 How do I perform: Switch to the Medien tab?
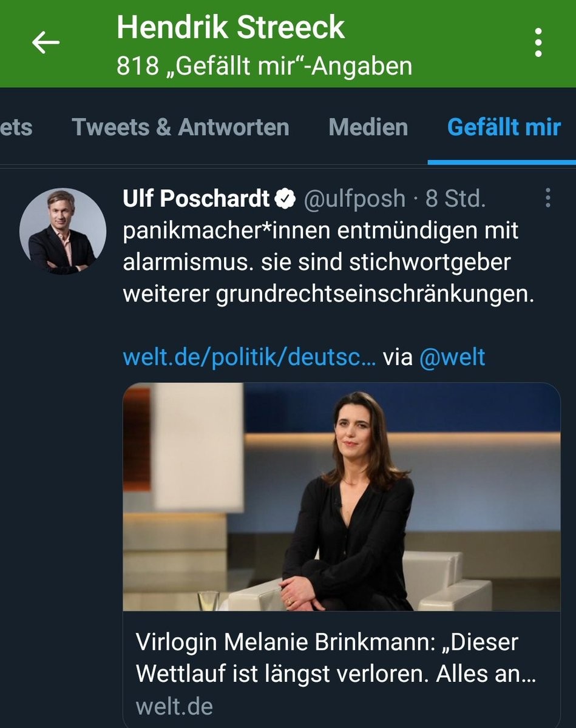tap(368, 127)
